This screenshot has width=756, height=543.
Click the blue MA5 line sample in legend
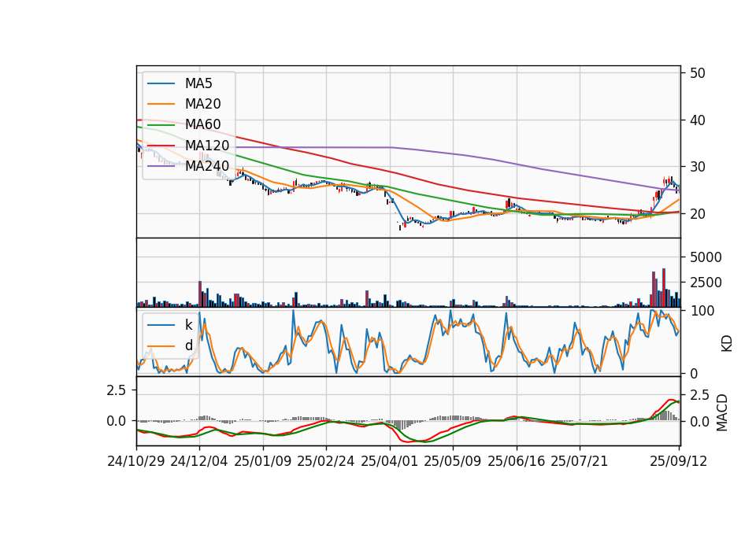tap(161, 83)
